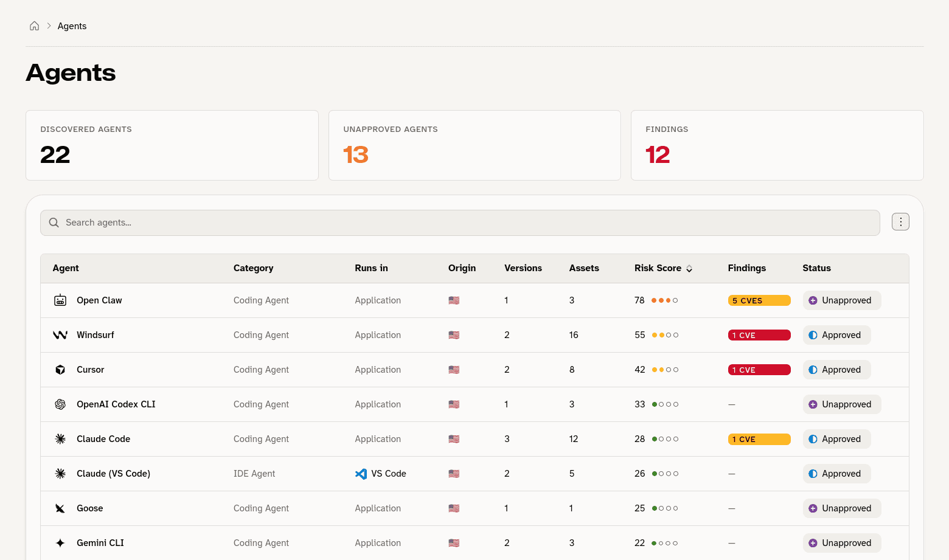Click the search magnifier icon
The image size is (949, 560).
[x=54, y=223]
